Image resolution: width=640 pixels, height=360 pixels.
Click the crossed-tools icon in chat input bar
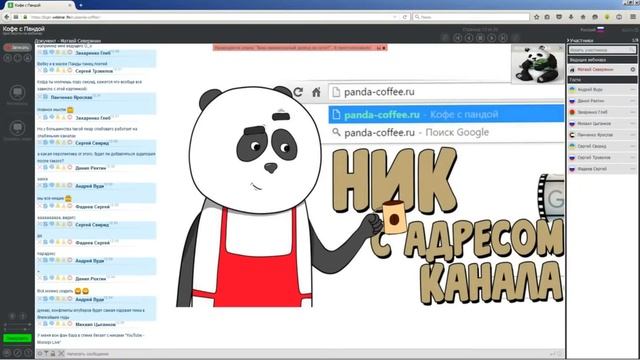61,353
